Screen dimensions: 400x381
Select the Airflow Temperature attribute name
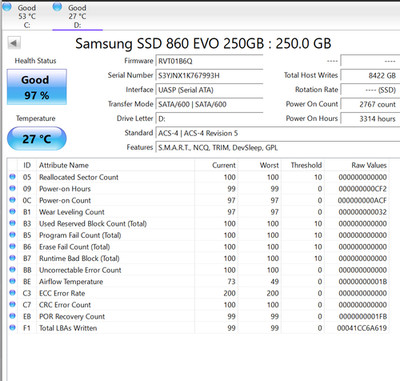(71, 282)
